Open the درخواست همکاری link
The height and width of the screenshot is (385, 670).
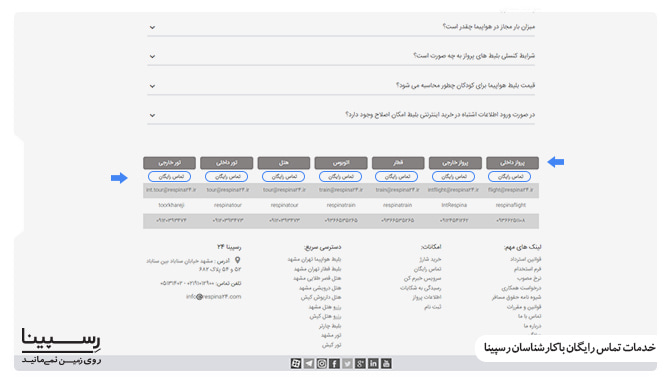[x=521, y=288]
